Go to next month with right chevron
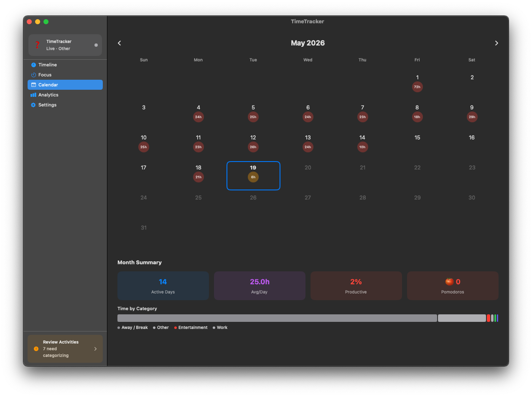This screenshot has width=532, height=397. (496, 43)
